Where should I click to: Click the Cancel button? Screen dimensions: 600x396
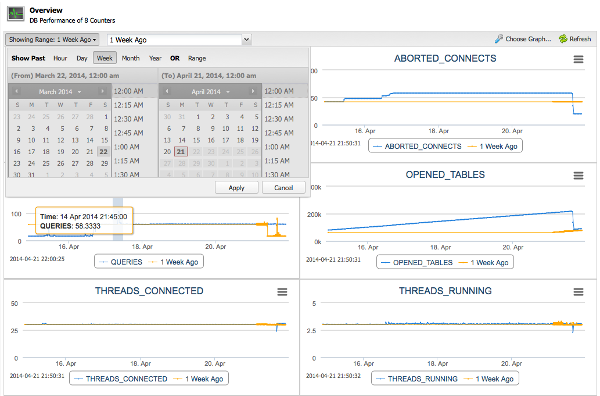point(284,187)
